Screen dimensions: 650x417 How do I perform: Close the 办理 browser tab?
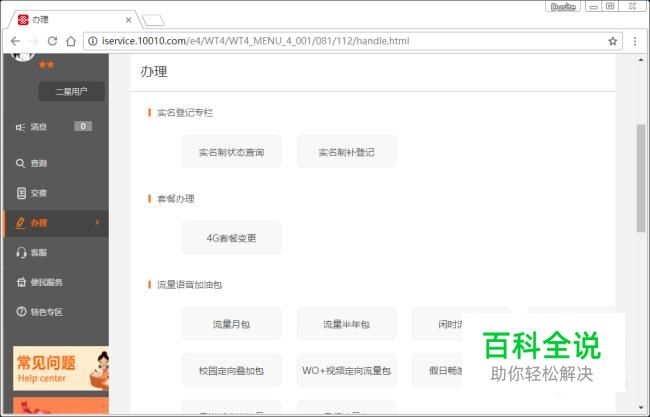pyautogui.click(x=129, y=20)
